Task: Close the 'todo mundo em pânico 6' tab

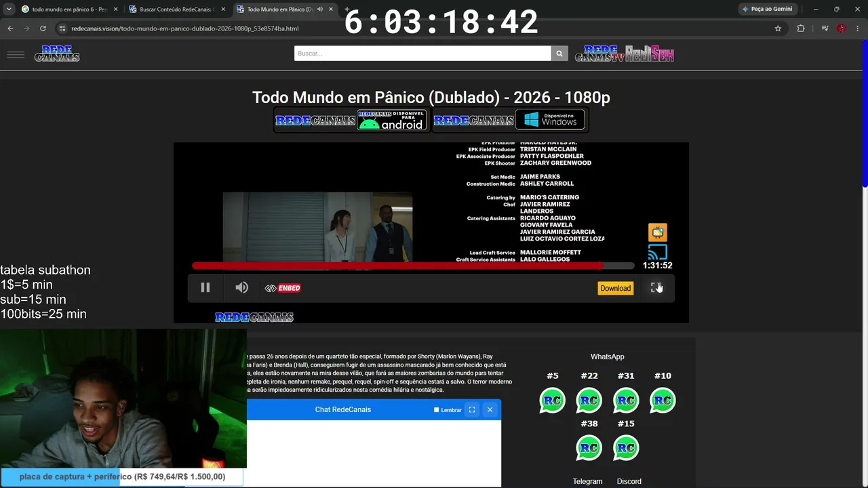Action: (115, 9)
